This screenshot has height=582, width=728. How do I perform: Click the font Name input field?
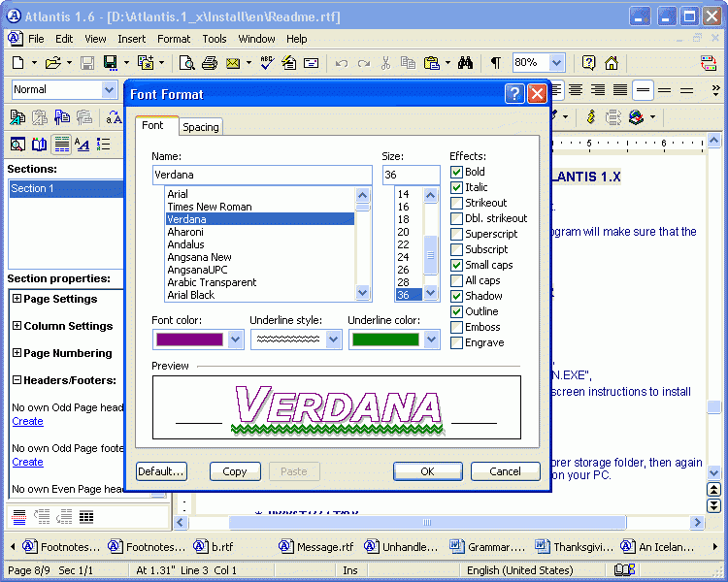[x=262, y=175]
